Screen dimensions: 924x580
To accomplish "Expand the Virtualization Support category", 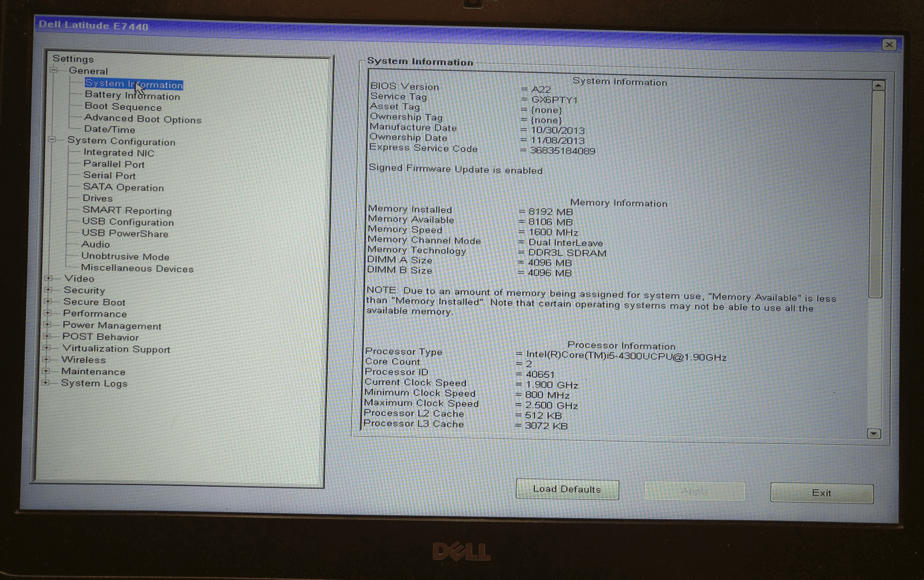I will (47, 348).
